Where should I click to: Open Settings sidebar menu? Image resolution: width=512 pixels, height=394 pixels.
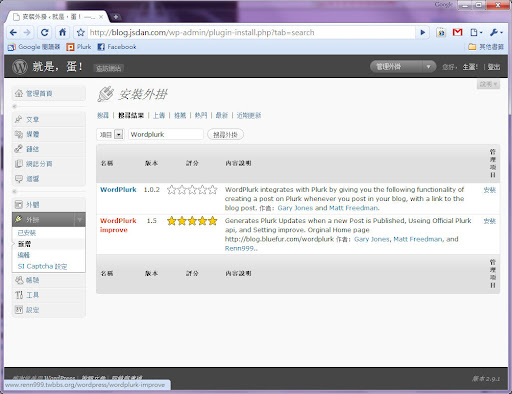[x=49, y=310]
